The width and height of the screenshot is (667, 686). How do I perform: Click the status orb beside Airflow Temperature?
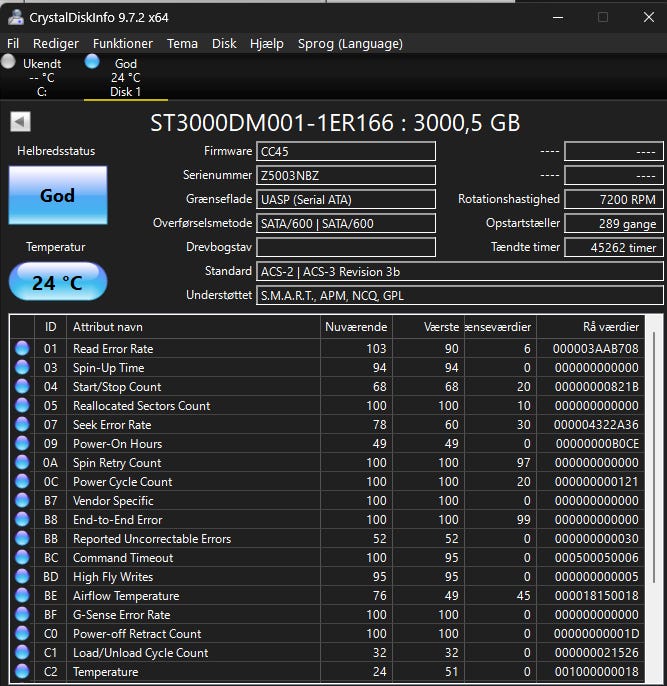(22, 596)
